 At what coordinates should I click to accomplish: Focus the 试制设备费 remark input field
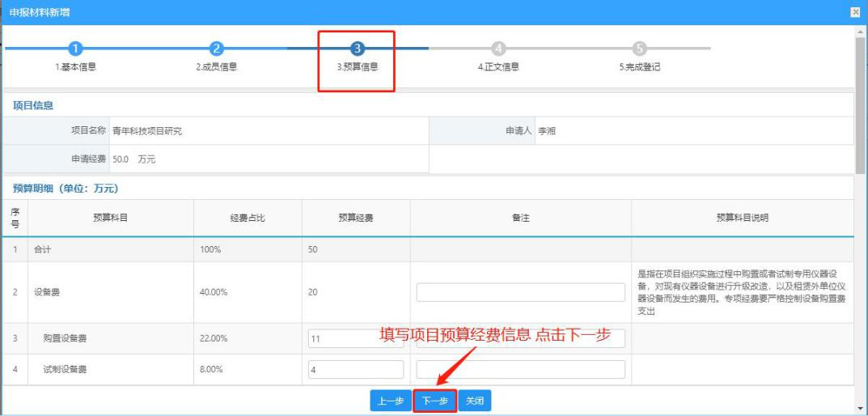(x=520, y=370)
